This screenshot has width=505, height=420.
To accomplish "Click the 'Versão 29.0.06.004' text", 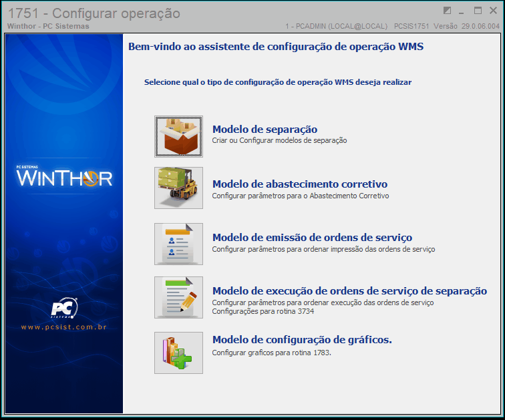I will [x=466, y=27].
